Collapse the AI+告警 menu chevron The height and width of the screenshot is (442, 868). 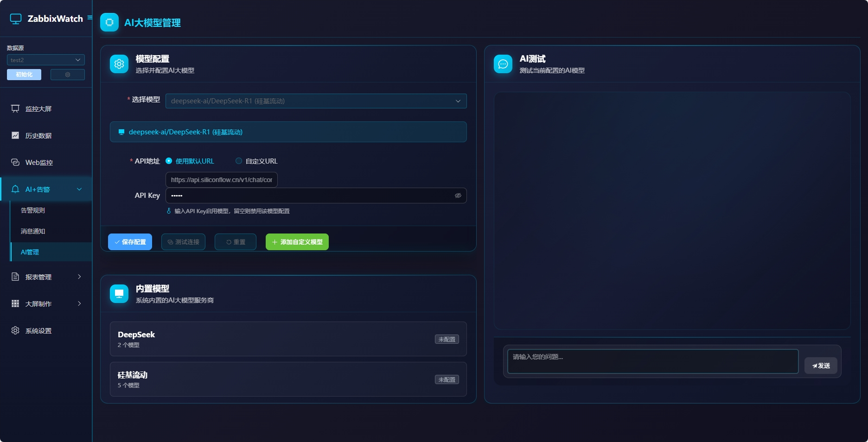(x=79, y=189)
